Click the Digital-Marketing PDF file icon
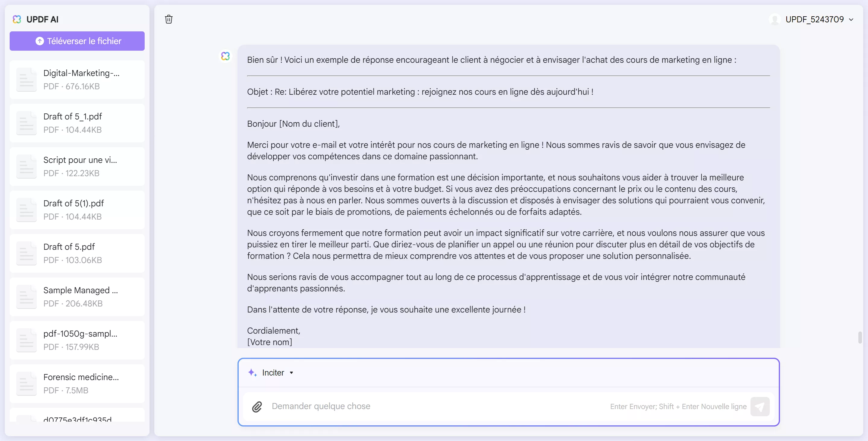The image size is (868, 441). tap(27, 80)
